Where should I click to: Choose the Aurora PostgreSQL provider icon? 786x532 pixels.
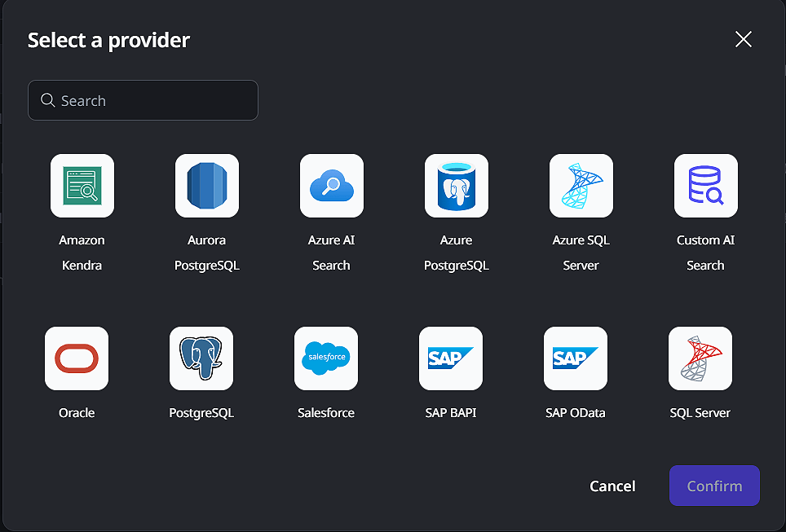207,186
